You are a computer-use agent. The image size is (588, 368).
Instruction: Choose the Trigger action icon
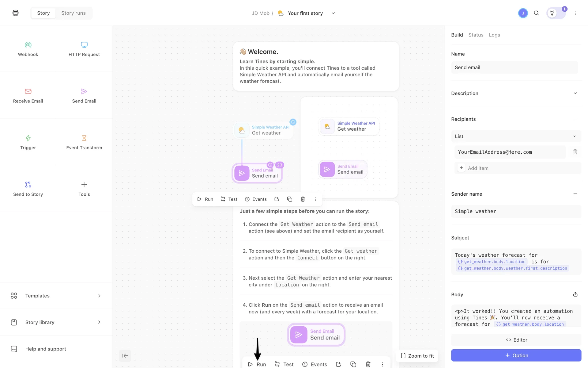click(x=28, y=138)
